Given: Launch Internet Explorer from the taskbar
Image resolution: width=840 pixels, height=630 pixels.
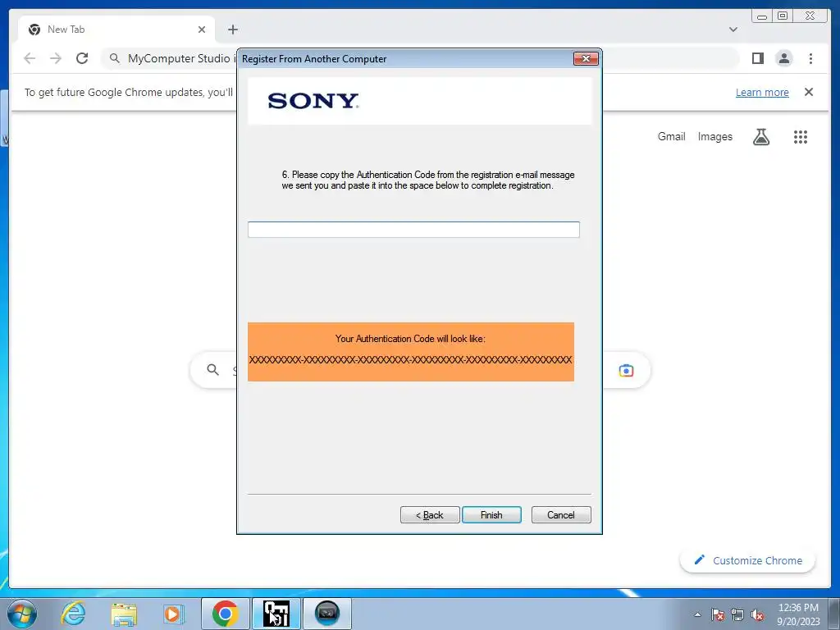Looking at the screenshot, I should (x=73, y=614).
